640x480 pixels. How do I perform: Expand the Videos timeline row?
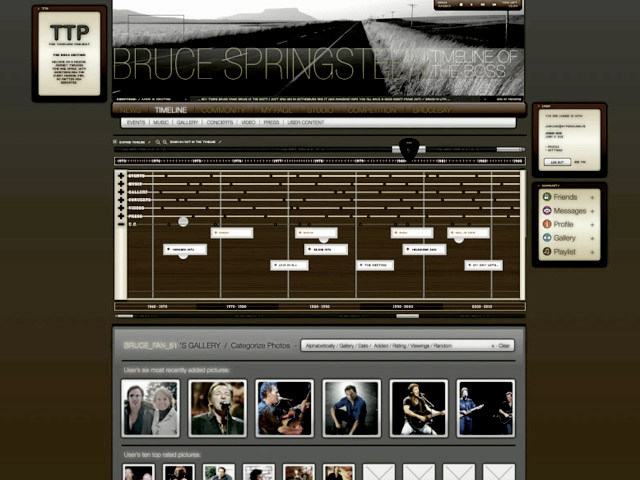[121, 208]
